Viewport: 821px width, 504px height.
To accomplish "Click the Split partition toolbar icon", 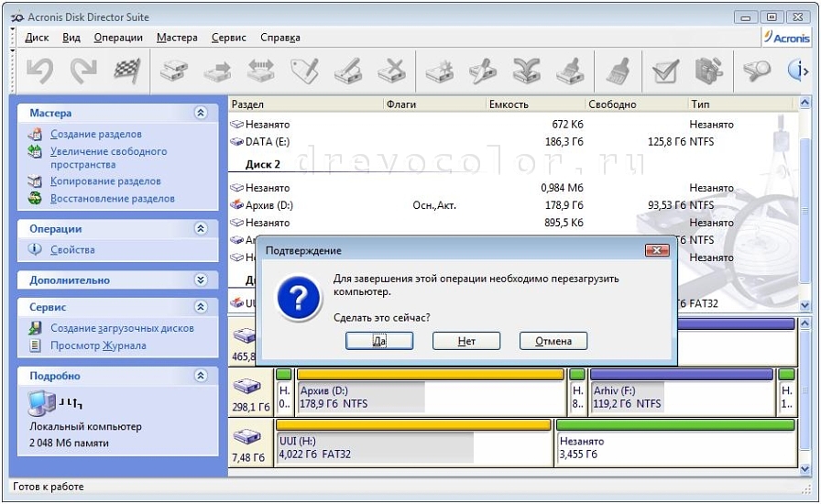I will coord(483,71).
